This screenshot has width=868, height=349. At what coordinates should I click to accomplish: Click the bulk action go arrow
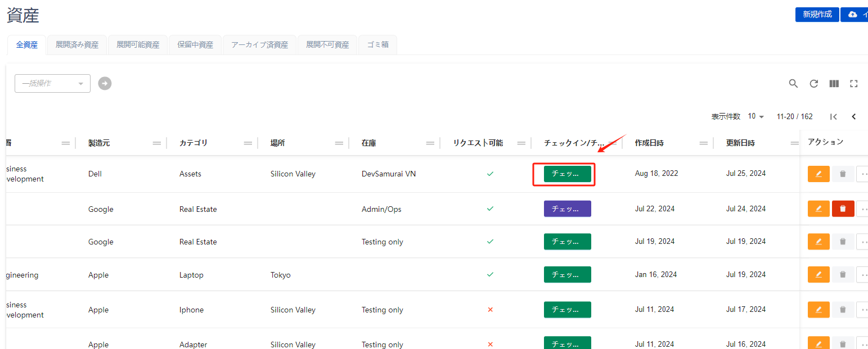(105, 83)
